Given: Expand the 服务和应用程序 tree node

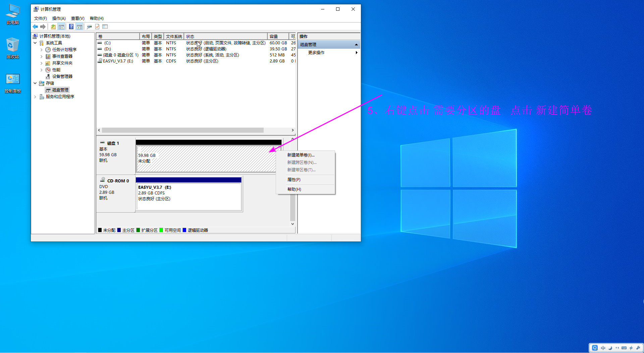Looking at the screenshot, I should [x=35, y=97].
